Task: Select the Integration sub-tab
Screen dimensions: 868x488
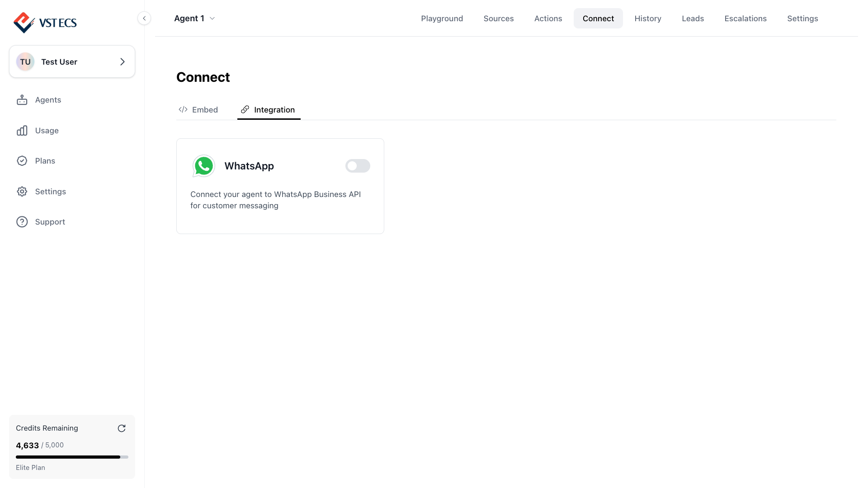Action: 269,110
